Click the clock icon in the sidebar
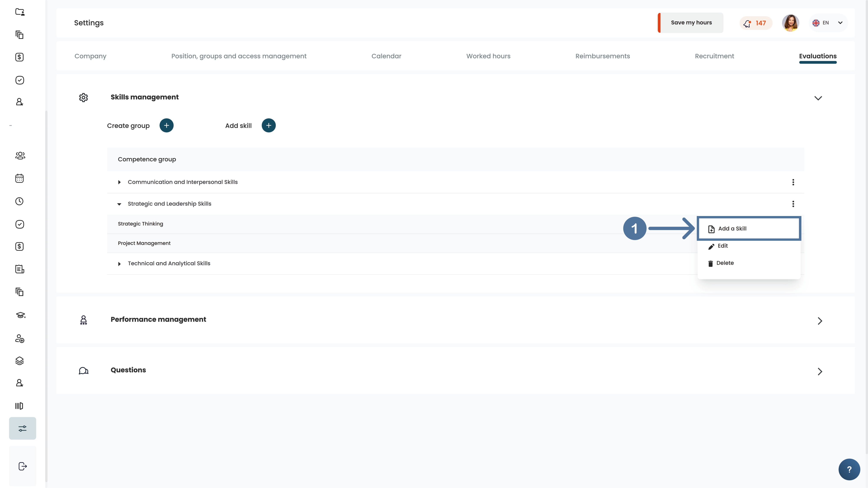 tap(20, 201)
